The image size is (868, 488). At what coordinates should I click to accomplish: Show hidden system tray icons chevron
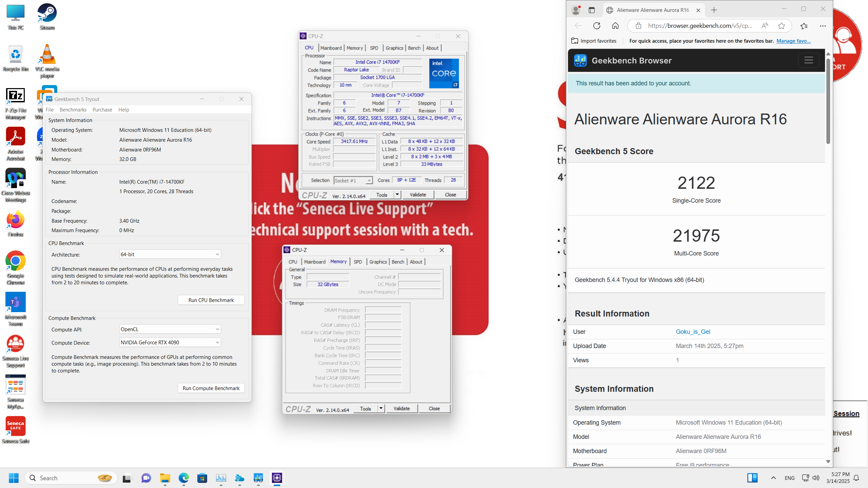[773, 478]
